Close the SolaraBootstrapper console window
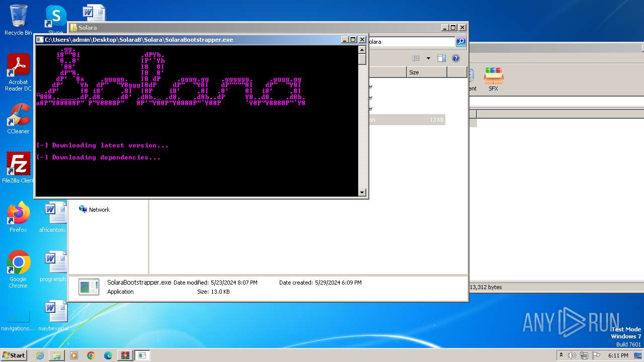Screen dimensions: 644x362 (x=362, y=40)
